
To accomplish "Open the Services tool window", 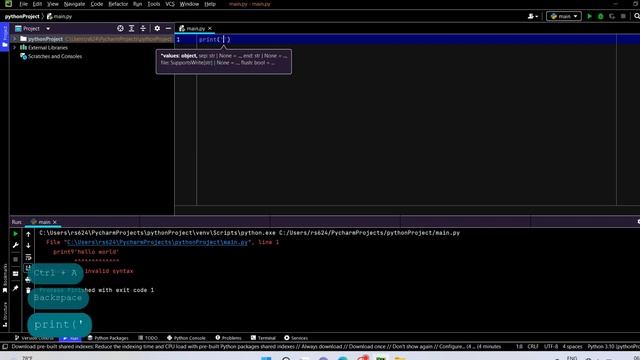I will [296, 338].
